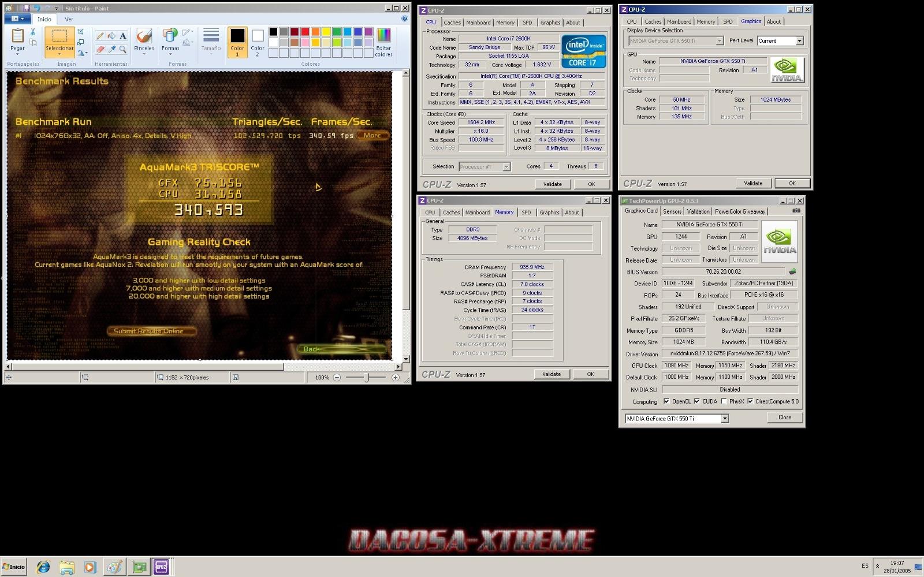Switch to Sensors tab in GPU-Z
Viewport: 924px width, 577px height.
coord(672,211)
